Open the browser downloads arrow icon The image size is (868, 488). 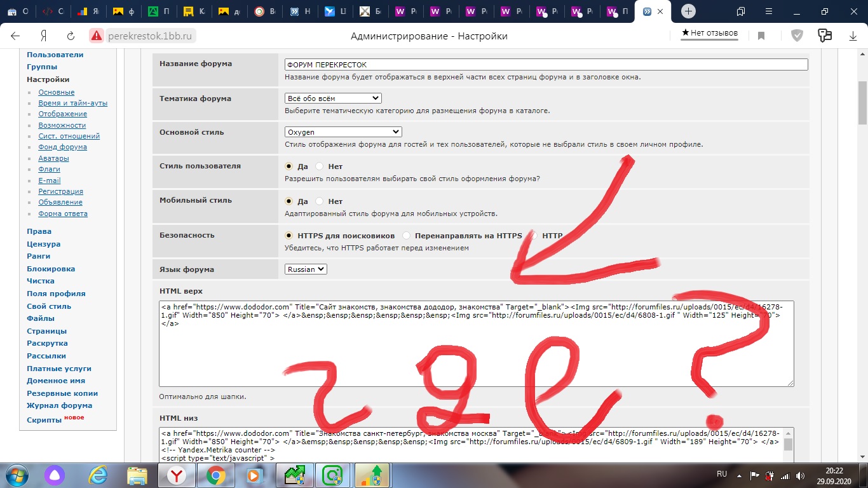[853, 36]
